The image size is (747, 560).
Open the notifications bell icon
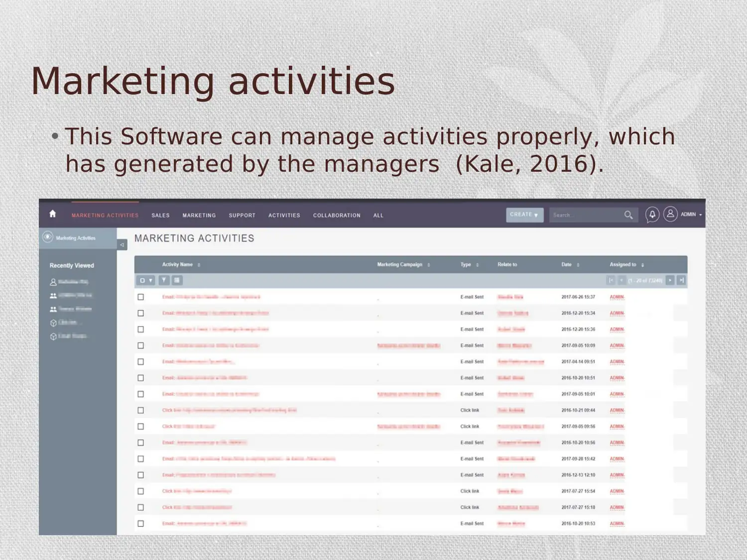coord(652,215)
